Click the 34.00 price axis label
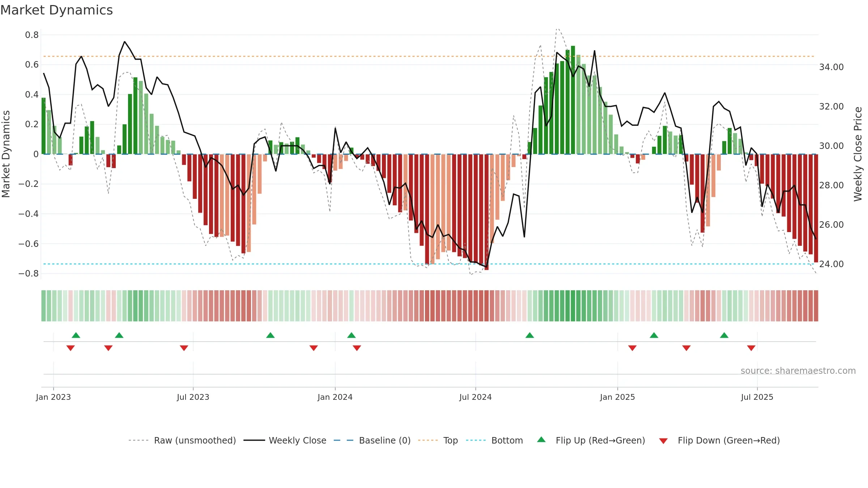The width and height of the screenshot is (868, 488). click(831, 67)
